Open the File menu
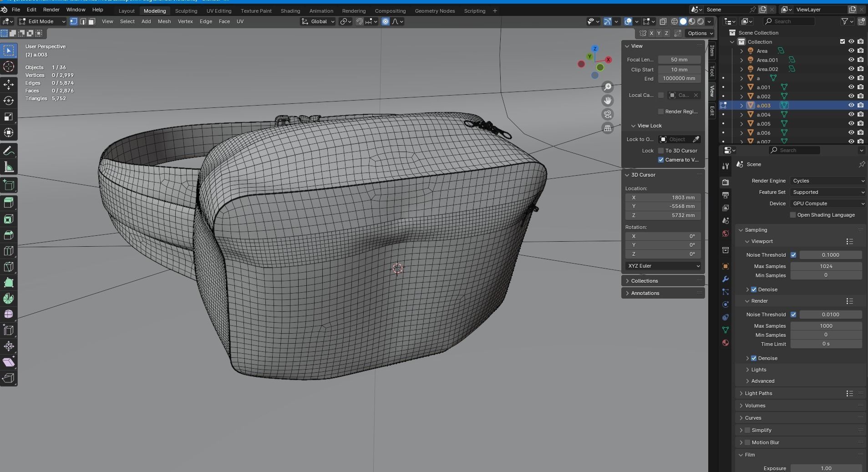 [x=15, y=10]
